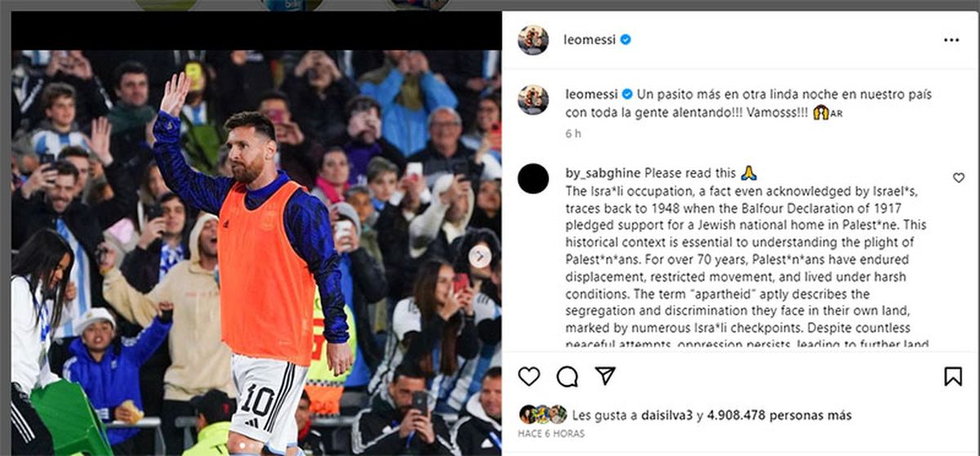Open the three-dot more options menu
The width and height of the screenshot is (980, 456).
[951, 40]
